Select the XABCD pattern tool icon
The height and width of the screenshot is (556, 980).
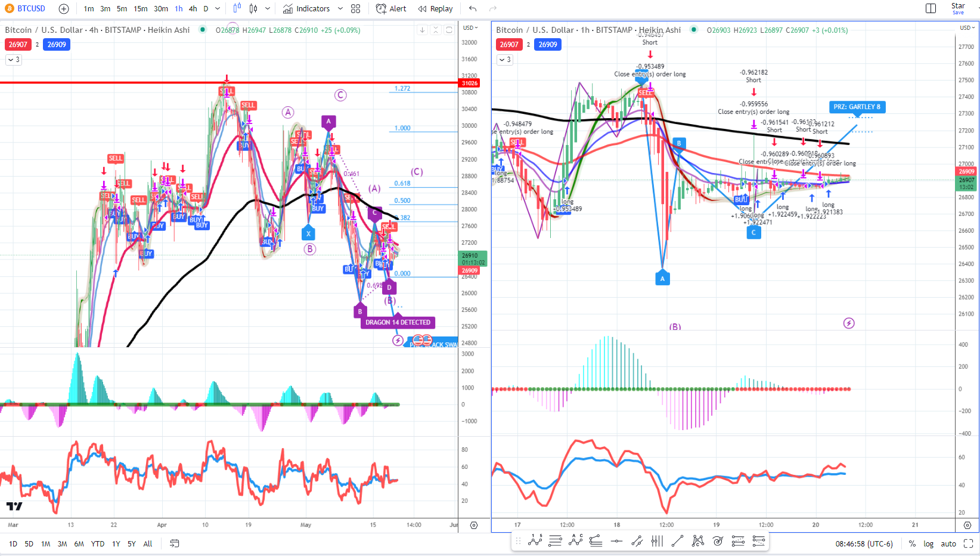coord(697,541)
